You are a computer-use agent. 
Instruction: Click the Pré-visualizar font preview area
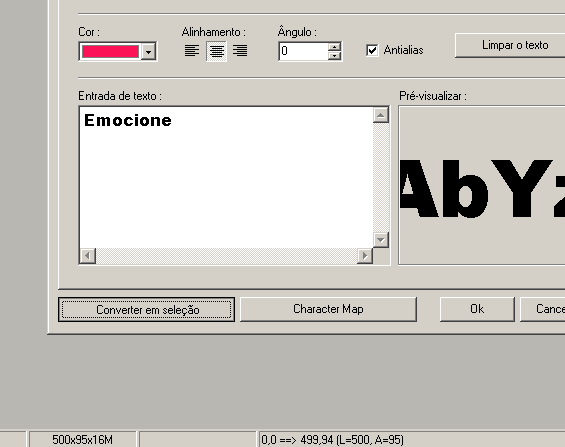pos(482,185)
